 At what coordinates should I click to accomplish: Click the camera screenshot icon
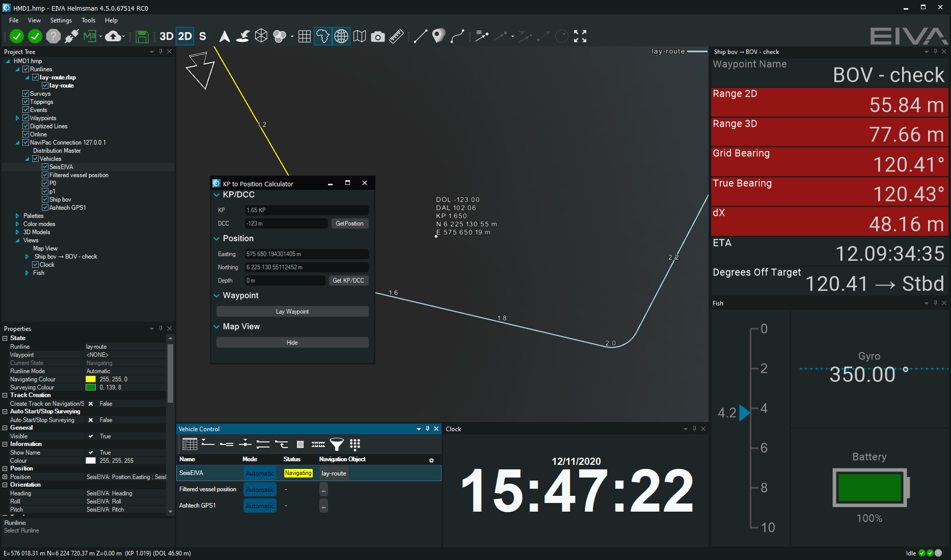377,36
